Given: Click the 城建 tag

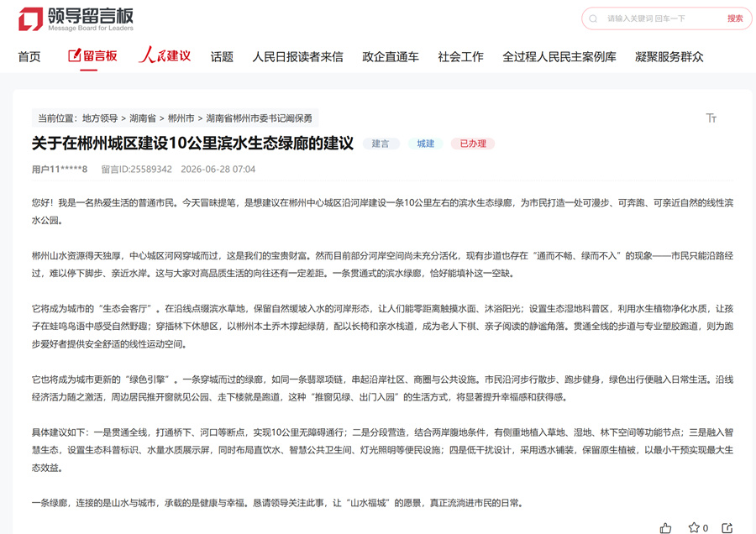Looking at the screenshot, I should [x=426, y=144].
